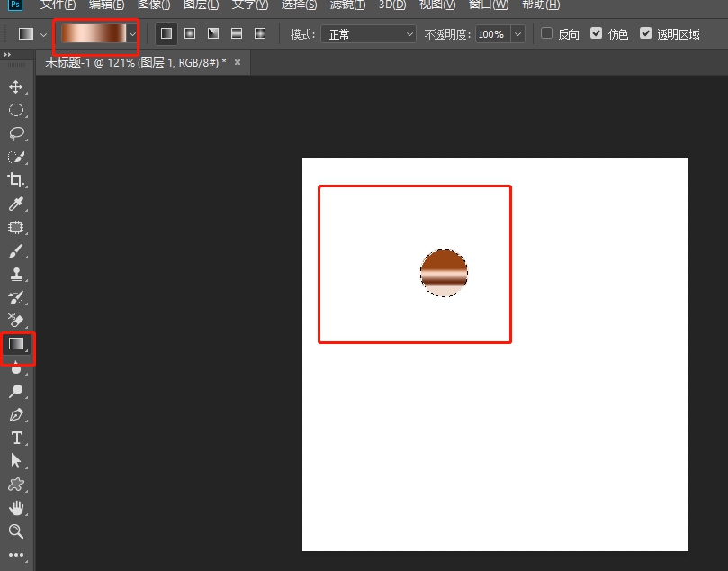
Task: Select the Move tool
Action: 16,87
